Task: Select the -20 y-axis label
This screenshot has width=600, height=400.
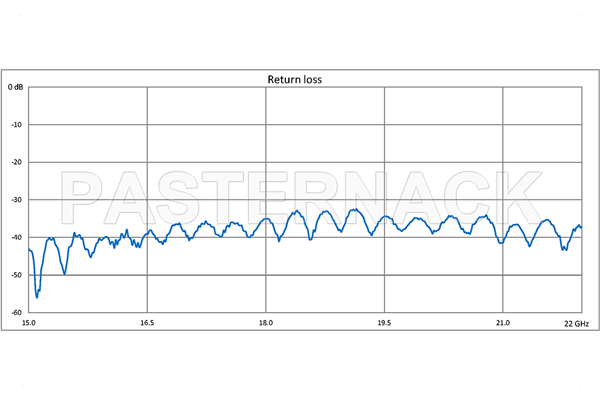Action: [16, 163]
